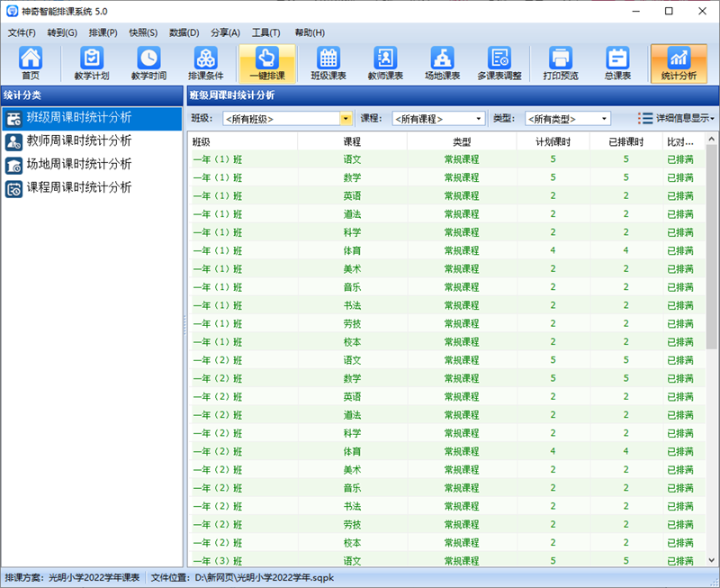Run 一键排课 one-click scheduling

267,63
